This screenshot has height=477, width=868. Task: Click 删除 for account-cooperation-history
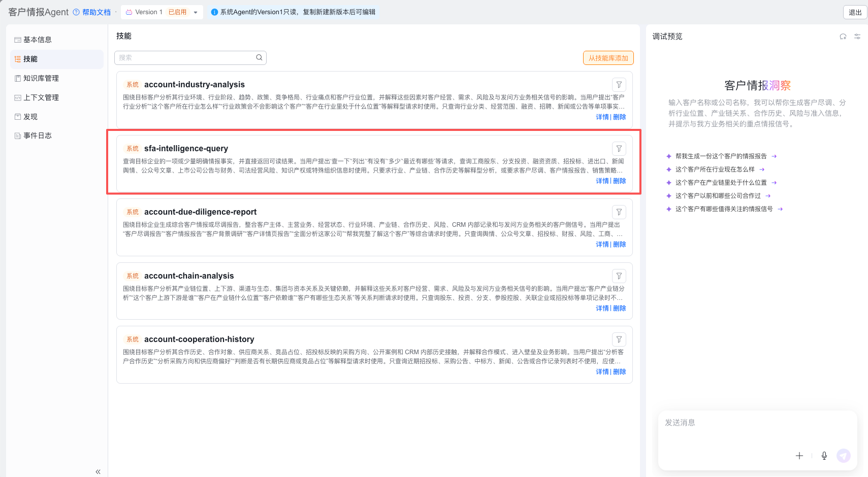(x=620, y=372)
